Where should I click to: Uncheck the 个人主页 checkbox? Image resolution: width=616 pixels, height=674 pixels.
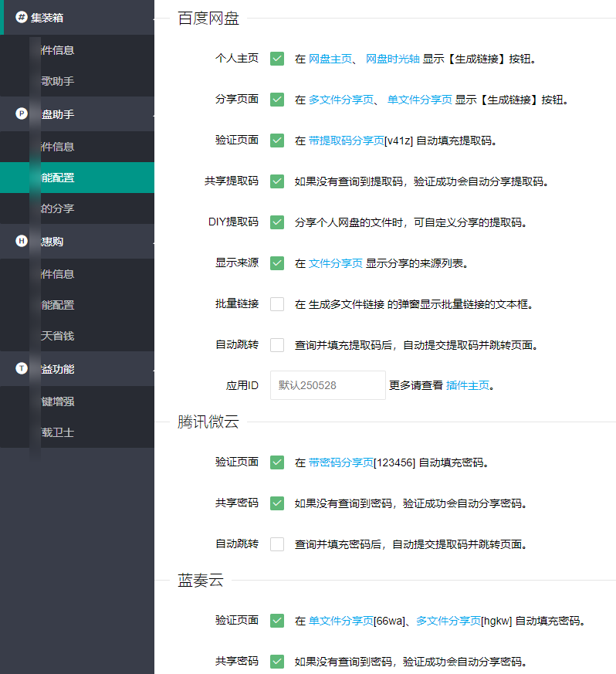pos(277,59)
